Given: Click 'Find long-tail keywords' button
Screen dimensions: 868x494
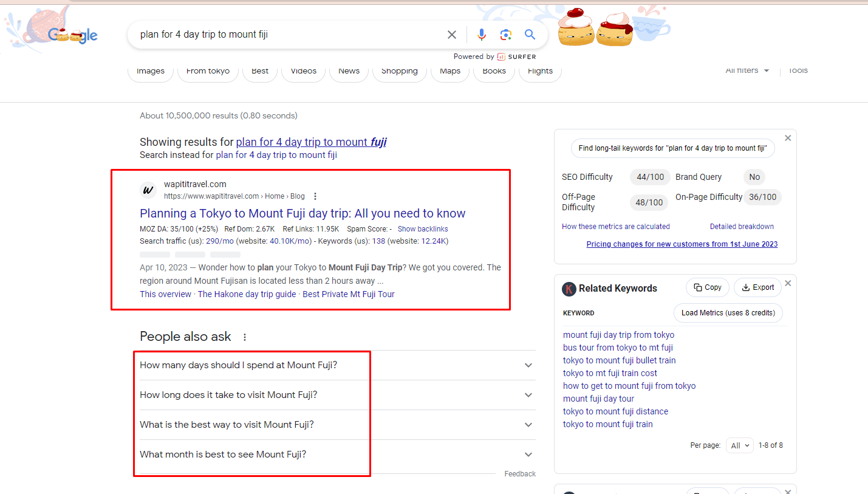Looking at the screenshot, I should click(x=672, y=148).
